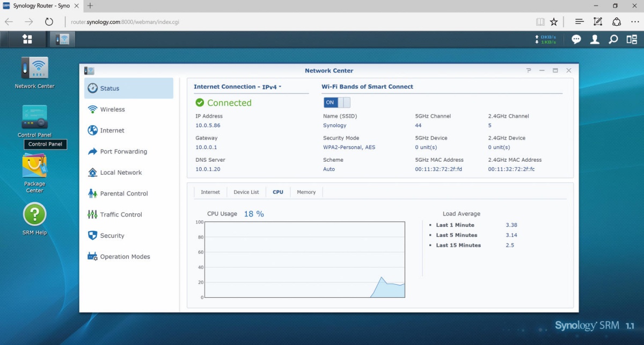Screen dimensions: 644x345
Task: Open the SRM search magnifier icon
Action: [x=613, y=39]
